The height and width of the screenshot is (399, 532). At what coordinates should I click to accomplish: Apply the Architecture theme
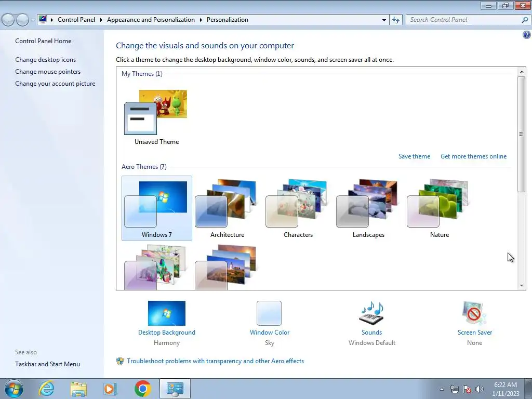pyautogui.click(x=227, y=208)
